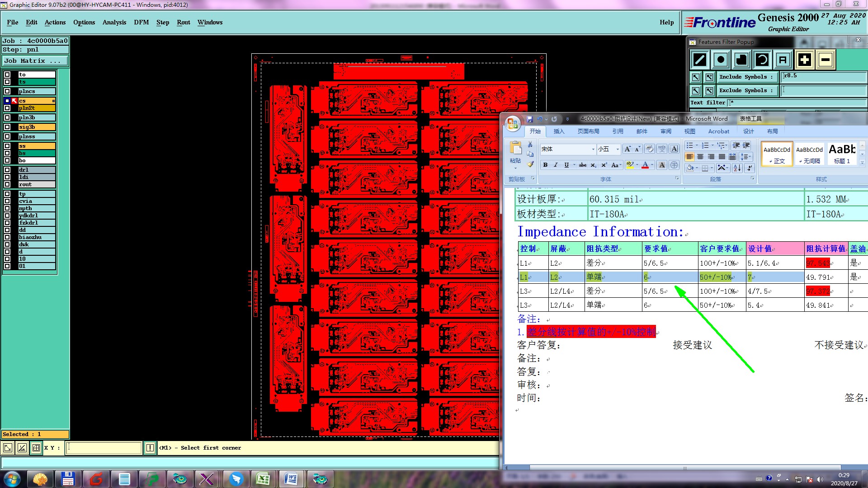868x488 pixels.
Task: Open the DFM menu
Action: (x=141, y=22)
